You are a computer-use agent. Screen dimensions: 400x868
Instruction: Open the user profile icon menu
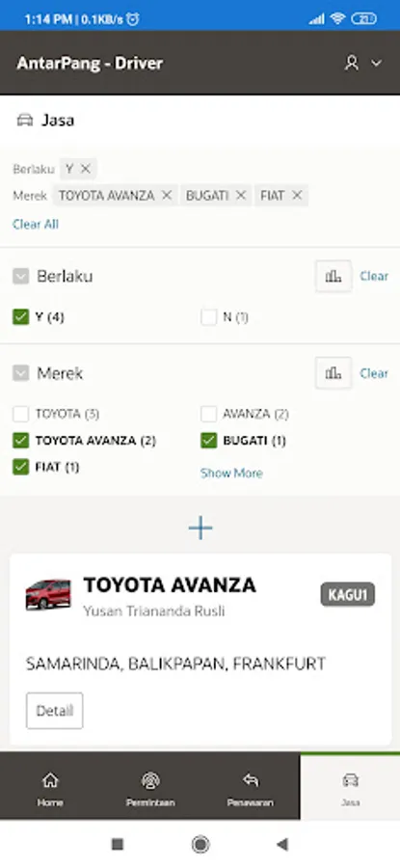pos(352,63)
